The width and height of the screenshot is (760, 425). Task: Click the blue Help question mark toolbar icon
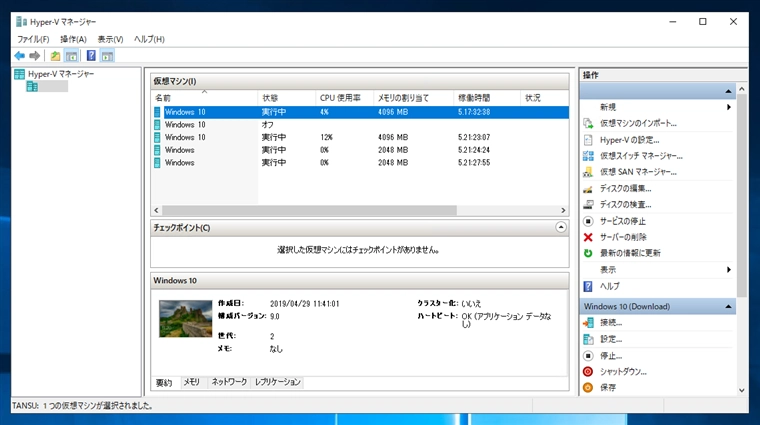91,56
